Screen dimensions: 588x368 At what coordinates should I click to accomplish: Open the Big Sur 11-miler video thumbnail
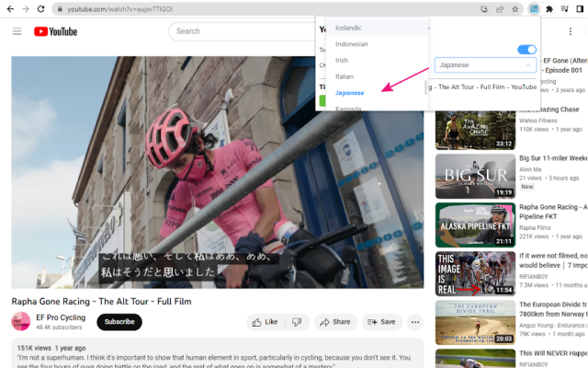click(475, 176)
